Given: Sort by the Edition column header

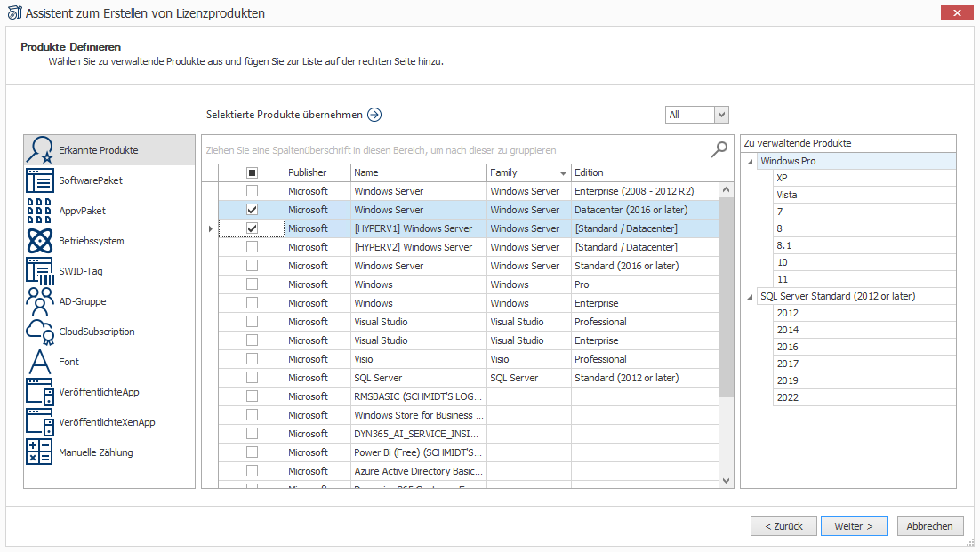Looking at the screenshot, I should pos(645,173).
